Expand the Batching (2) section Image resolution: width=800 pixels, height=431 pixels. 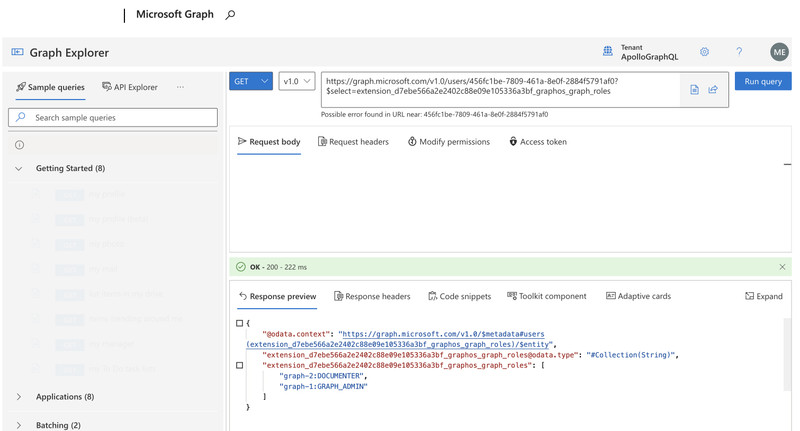[x=19, y=425]
